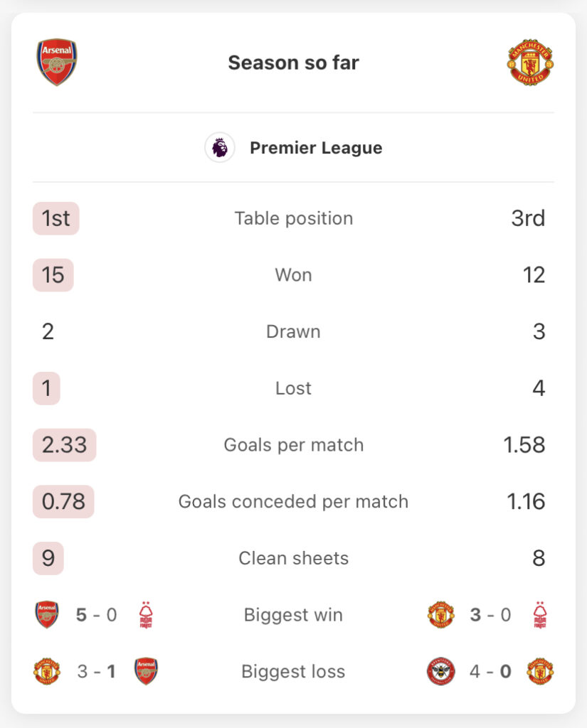Click the highlighted 9 clean sheets badge

[48, 558]
